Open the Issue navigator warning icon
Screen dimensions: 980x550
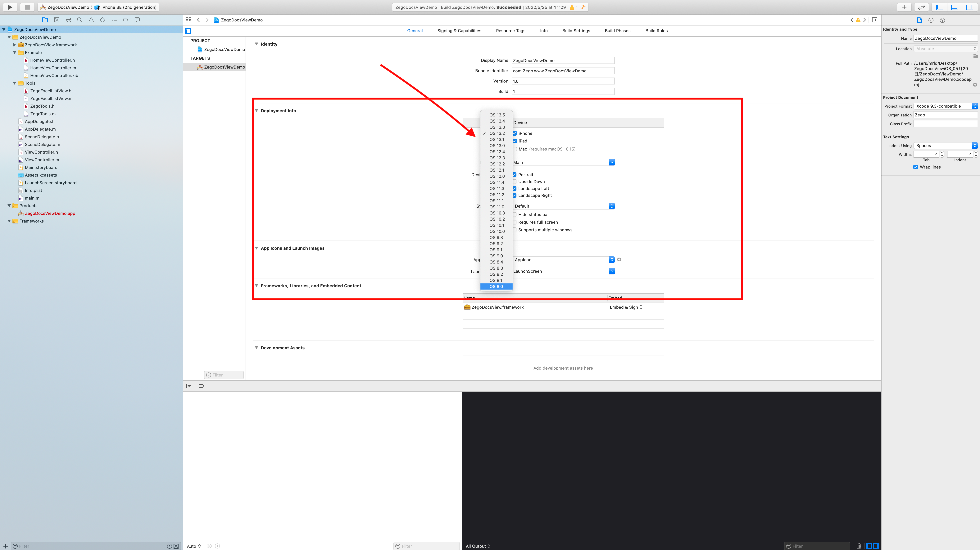pos(91,20)
